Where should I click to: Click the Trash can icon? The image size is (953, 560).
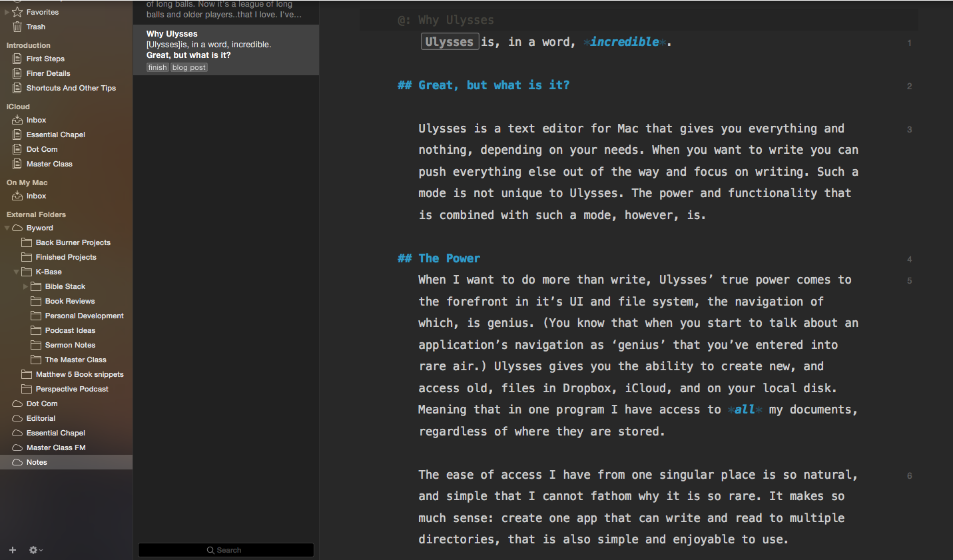(x=17, y=27)
